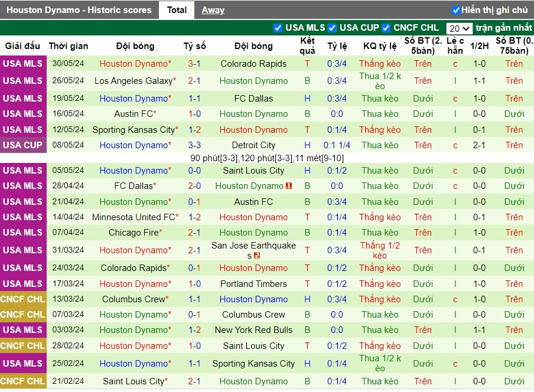This screenshot has width=534, height=392.
Task: Click the Portland Timbers team name
Action: point(253,284)
